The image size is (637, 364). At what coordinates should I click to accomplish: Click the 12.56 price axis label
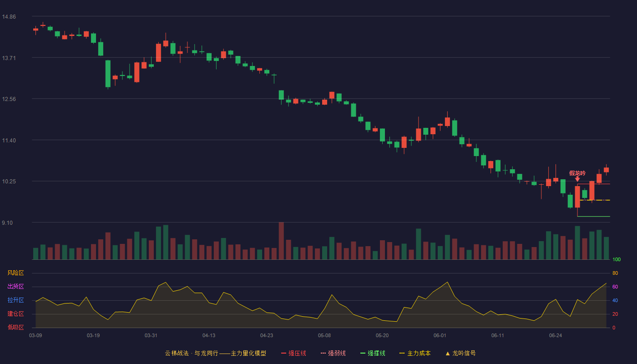coord(9,99)
